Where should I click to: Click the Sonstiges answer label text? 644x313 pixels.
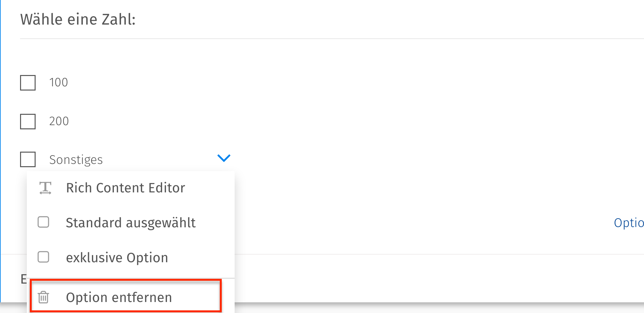click(x=76, y=159)
